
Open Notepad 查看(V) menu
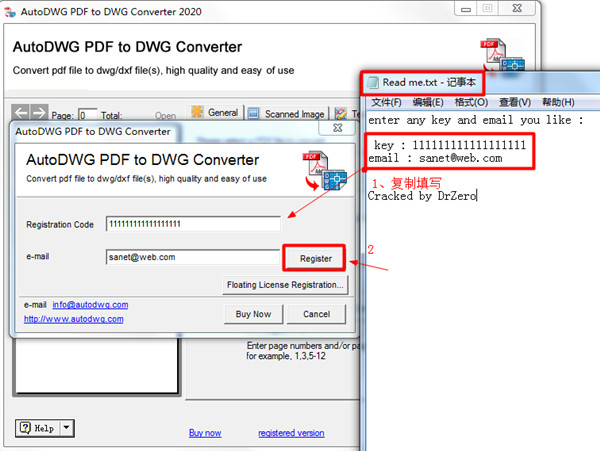[x=515, y=102]
